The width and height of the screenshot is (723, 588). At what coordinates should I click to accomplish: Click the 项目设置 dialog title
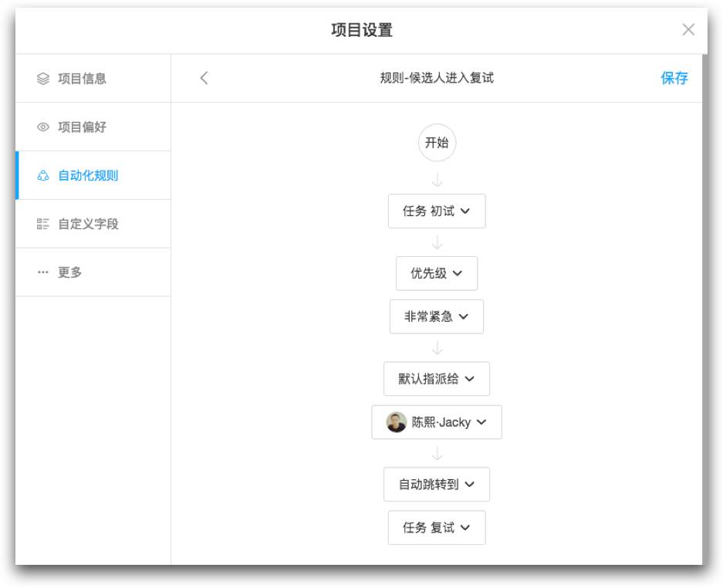[x=362, y=30]
